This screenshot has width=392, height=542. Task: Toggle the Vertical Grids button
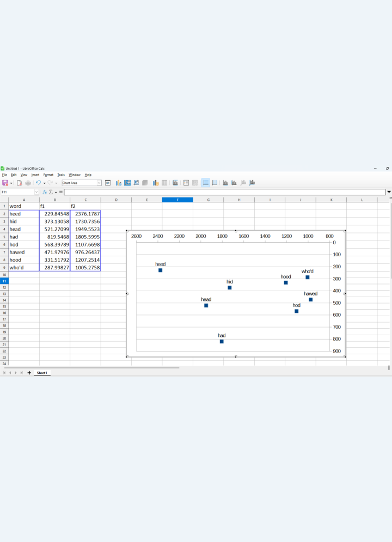click(x=215, y=183)
